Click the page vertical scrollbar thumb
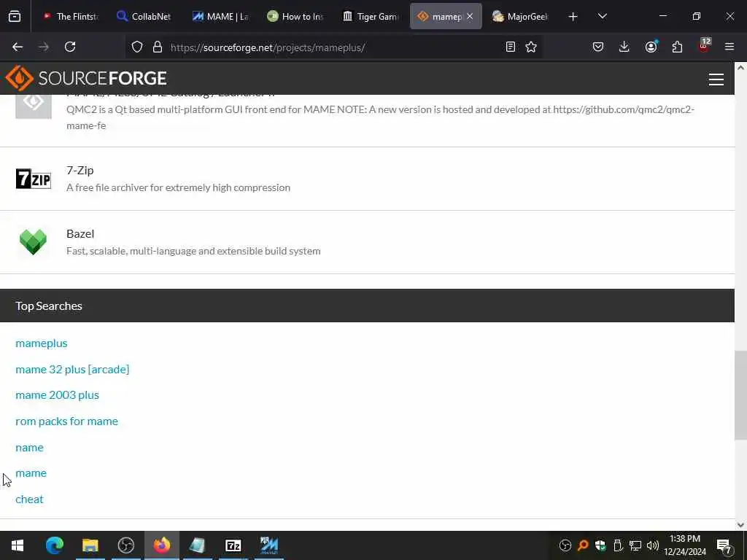 pos(740,395)
